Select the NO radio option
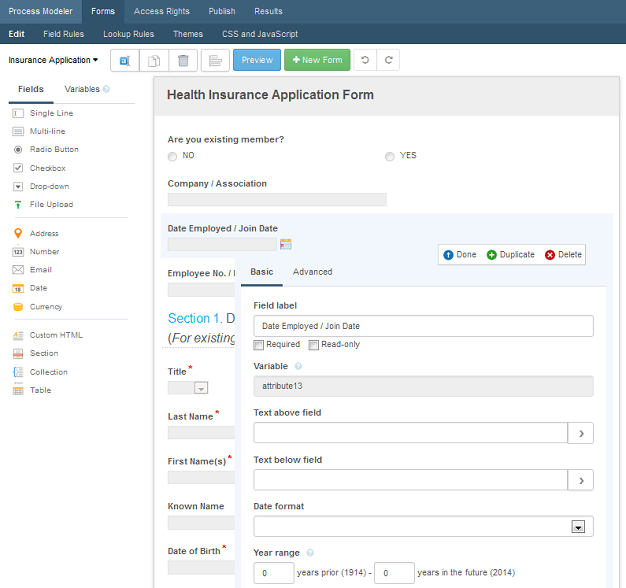This screenshot has width=626, height=588. pos(172,156)
